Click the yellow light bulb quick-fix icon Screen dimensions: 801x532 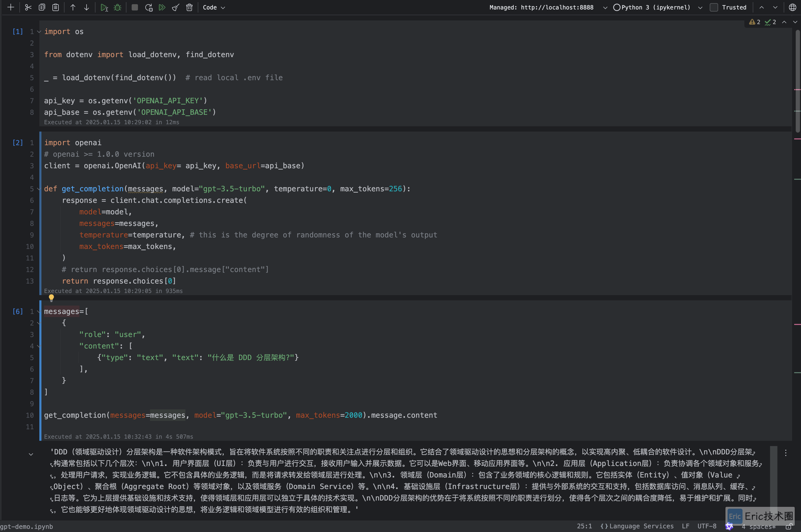(51, 298)
